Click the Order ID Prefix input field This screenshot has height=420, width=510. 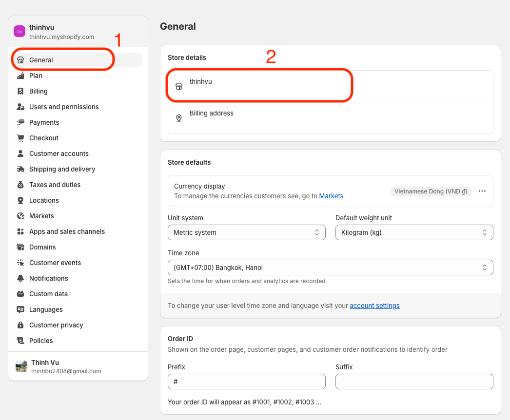pyautogui.click(x=247, y=382)
